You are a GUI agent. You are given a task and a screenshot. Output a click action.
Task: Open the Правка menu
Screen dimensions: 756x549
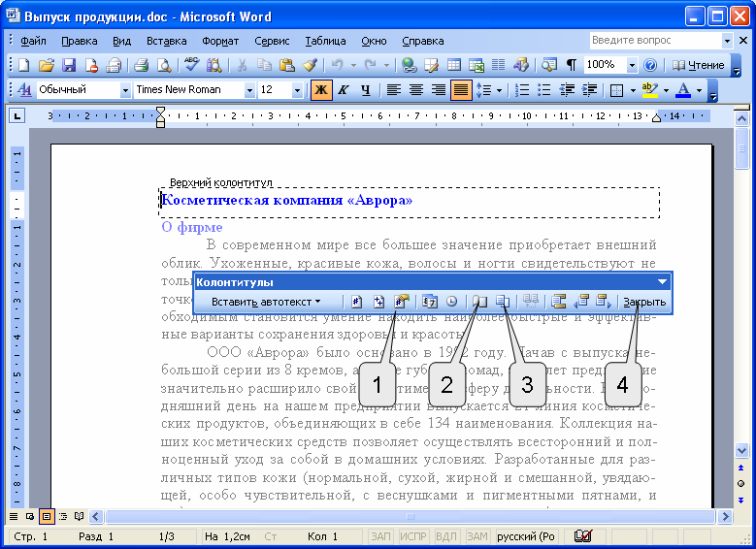click(x=80, y=41)
